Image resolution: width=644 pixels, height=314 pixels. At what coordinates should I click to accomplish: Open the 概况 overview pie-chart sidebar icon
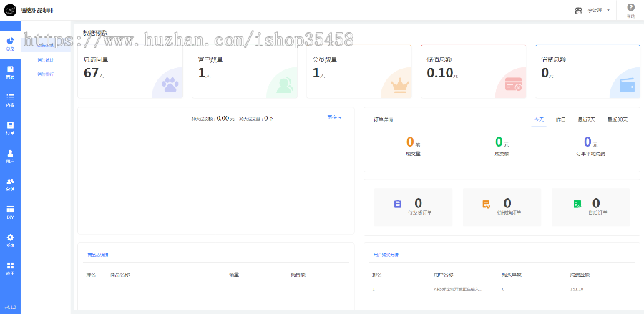pos(10,41)
